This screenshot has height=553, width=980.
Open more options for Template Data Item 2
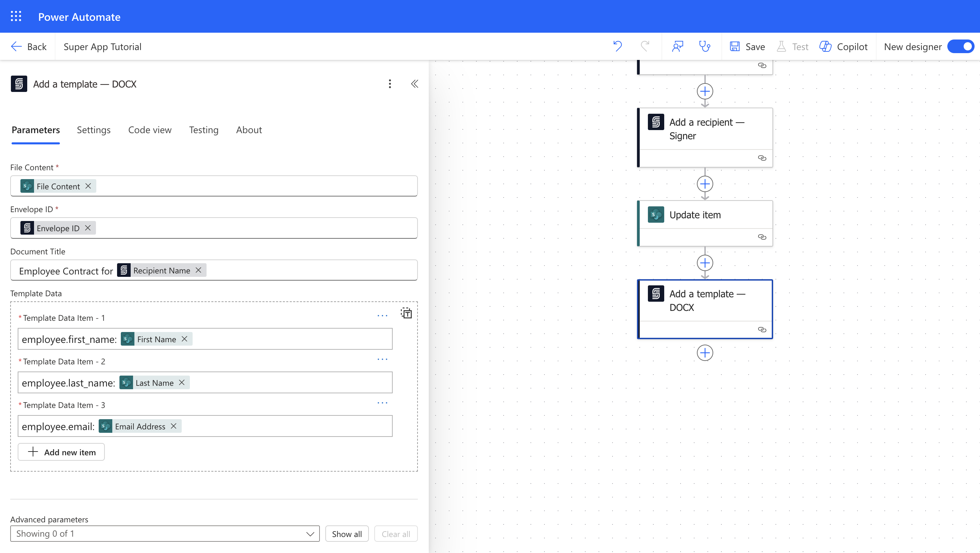(x=382, y=359)
